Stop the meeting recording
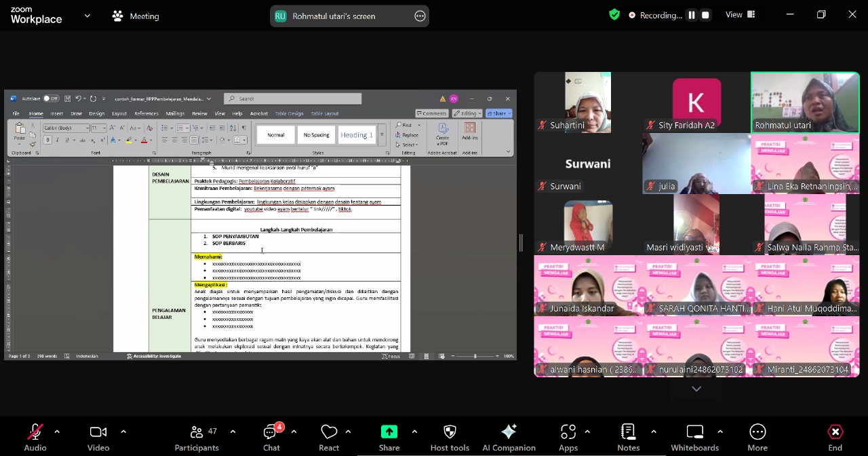Screen dimensions: 868x456 pos(705,15)
